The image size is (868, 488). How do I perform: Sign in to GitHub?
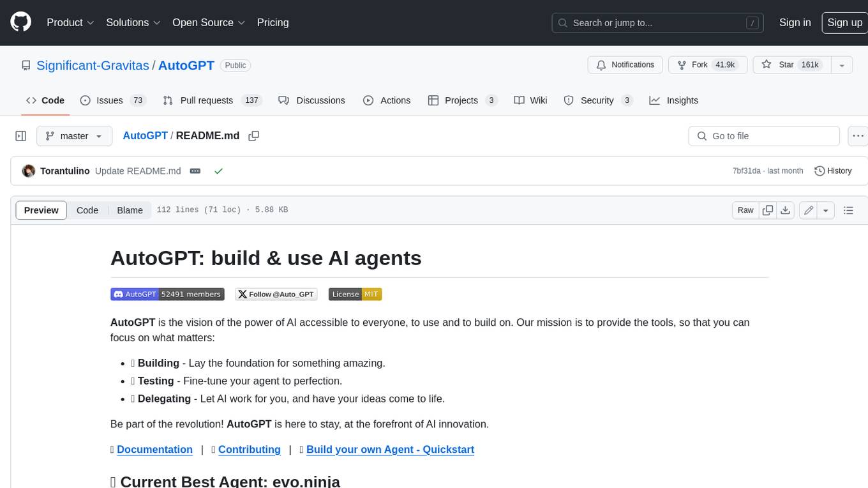click(795, 22)
